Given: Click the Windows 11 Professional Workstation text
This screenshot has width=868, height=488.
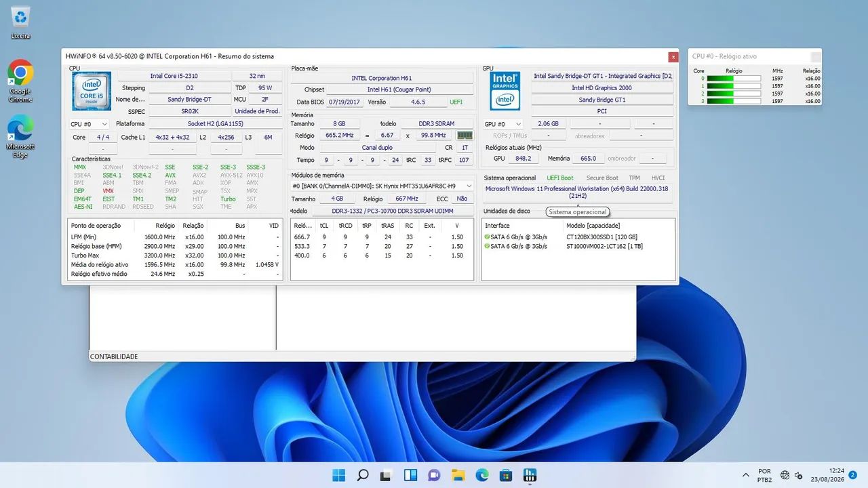Looking at the screenshot, I should click(x=577, y=192).
